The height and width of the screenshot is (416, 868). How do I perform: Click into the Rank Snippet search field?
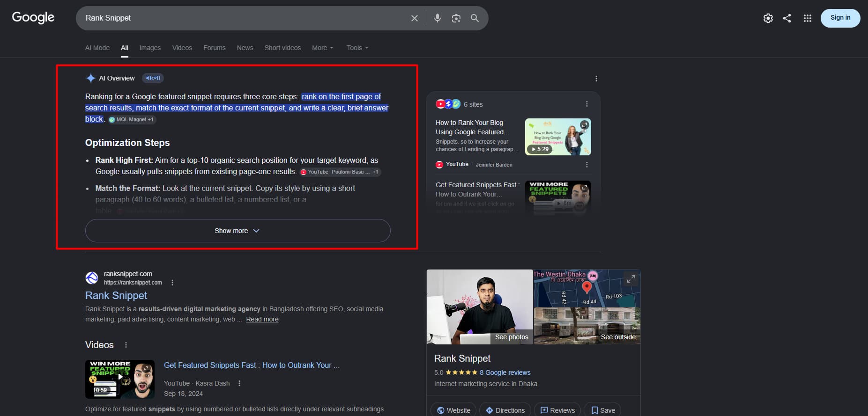(244, 18)
